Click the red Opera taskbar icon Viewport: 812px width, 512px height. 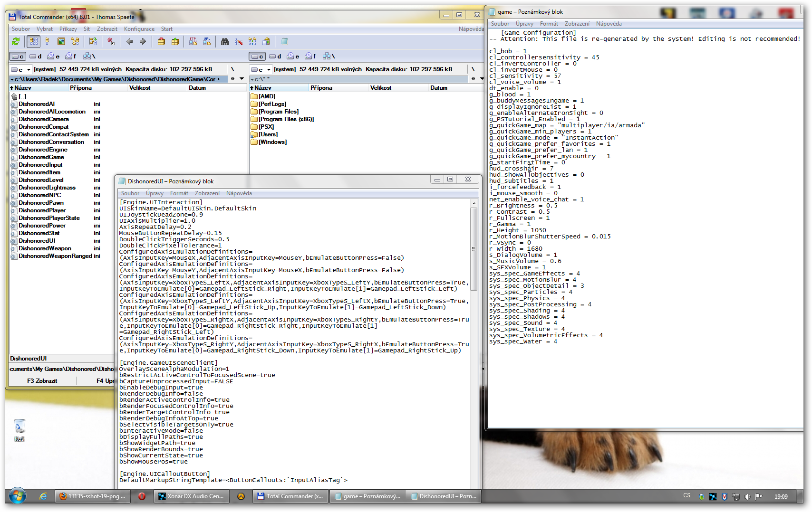pyautogui.click(x=142, y=496)
